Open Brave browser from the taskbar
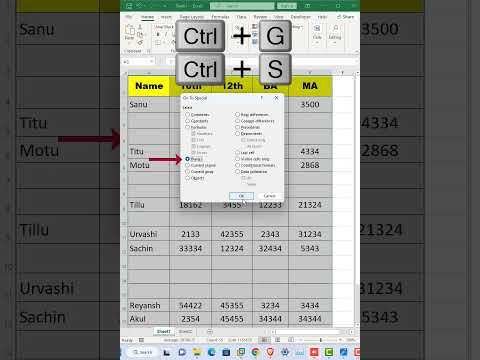This screenshot has height=360, width=480. [270, 352]
